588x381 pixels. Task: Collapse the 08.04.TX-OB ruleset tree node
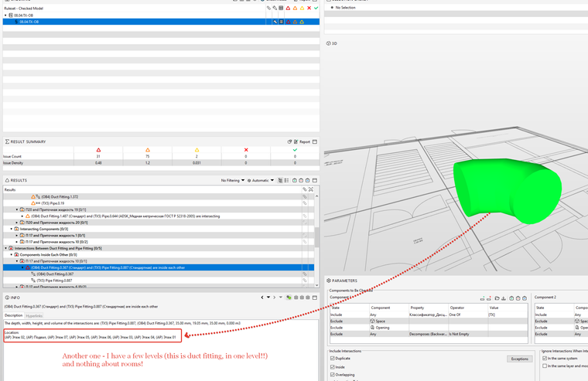5,15
